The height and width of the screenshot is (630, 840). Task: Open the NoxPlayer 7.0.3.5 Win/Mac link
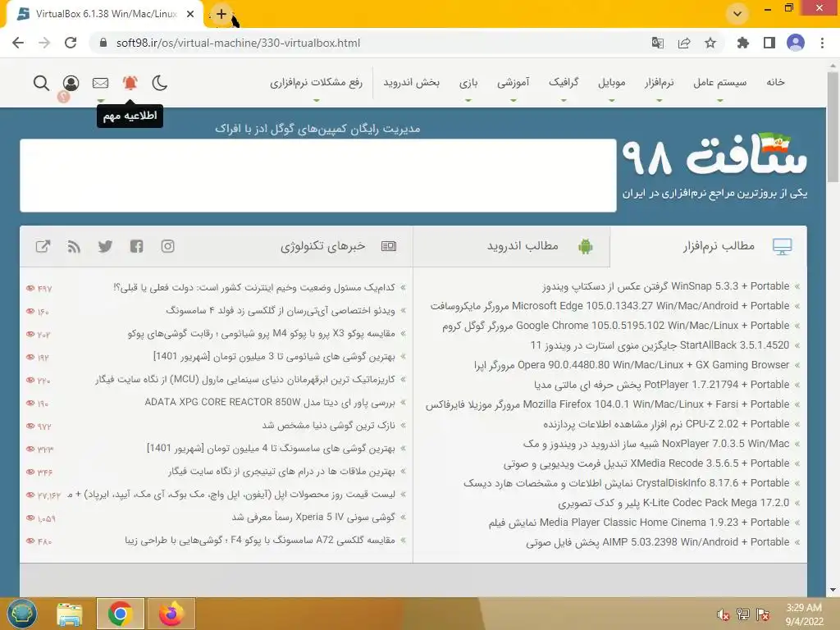tap(656, 444)
